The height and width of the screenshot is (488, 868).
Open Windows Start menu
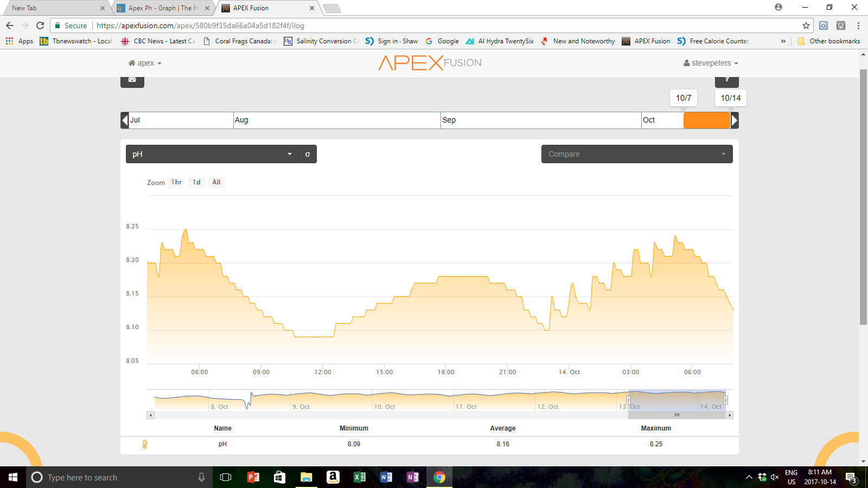click(x=13, y=477)
